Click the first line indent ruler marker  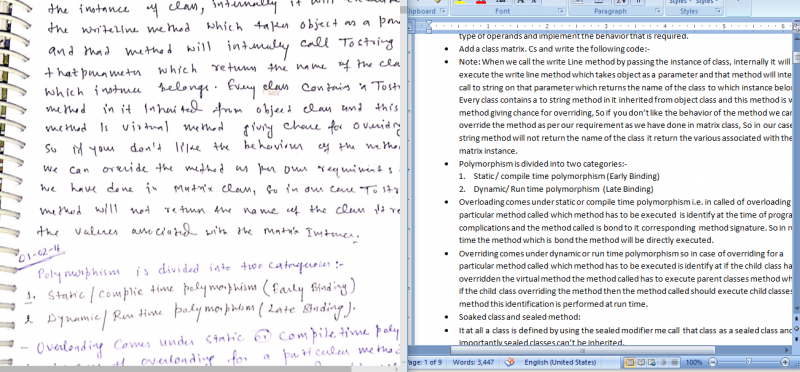[x=429, y=23]
